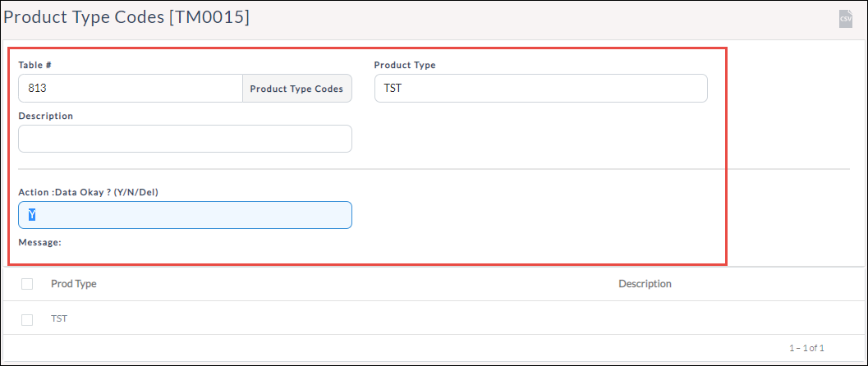Image resolution: width=868 pixels, height=366 pixels.
Task: Click the Product Type Codes [TM0015] page title
Action: tap(126, 17)
